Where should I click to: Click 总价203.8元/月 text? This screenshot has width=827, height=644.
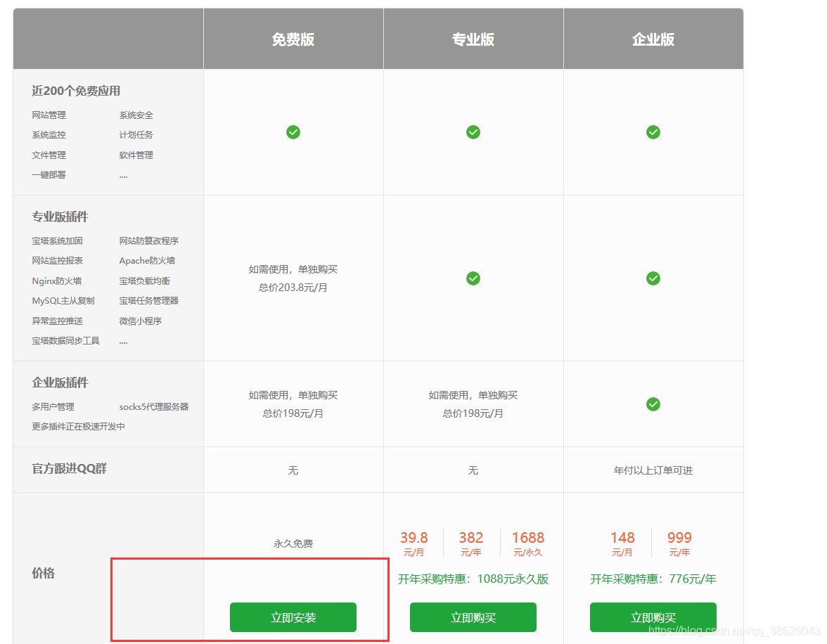(x=293, y=288)
